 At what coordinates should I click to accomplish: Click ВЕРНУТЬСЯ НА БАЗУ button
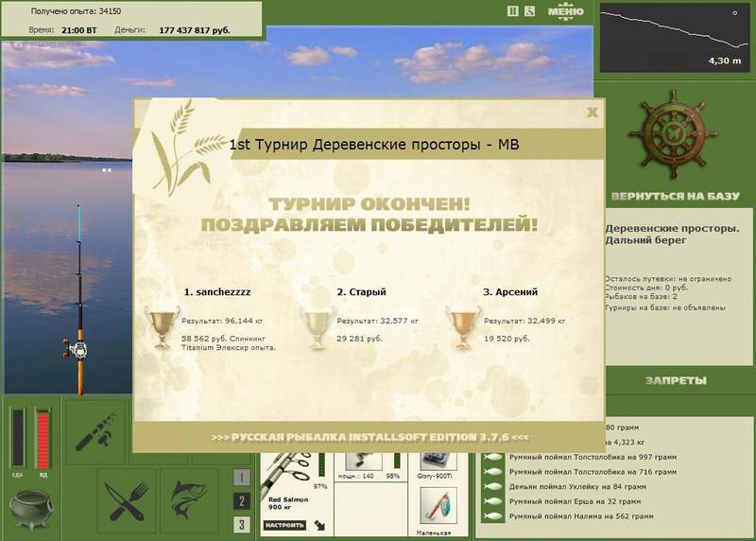point(675,196)
